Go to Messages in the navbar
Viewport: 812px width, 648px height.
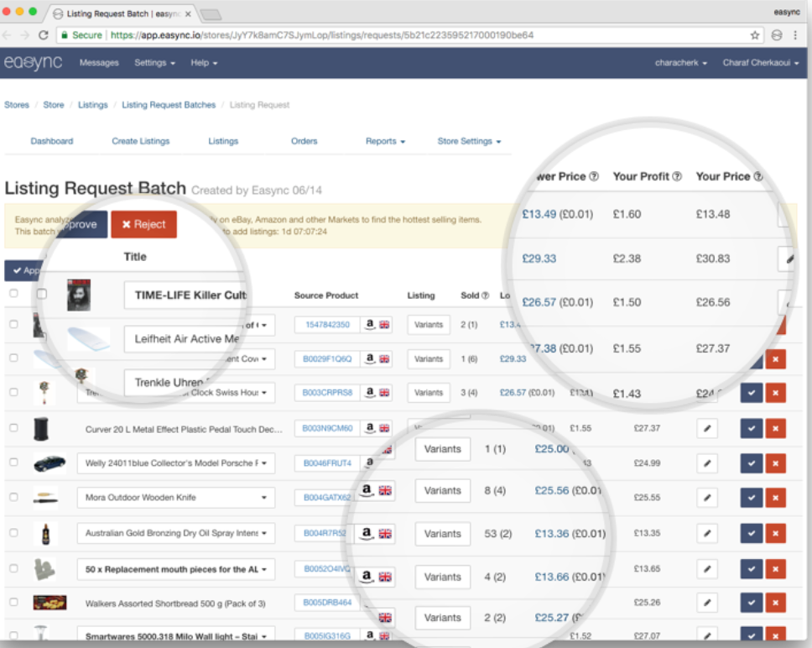99,63
